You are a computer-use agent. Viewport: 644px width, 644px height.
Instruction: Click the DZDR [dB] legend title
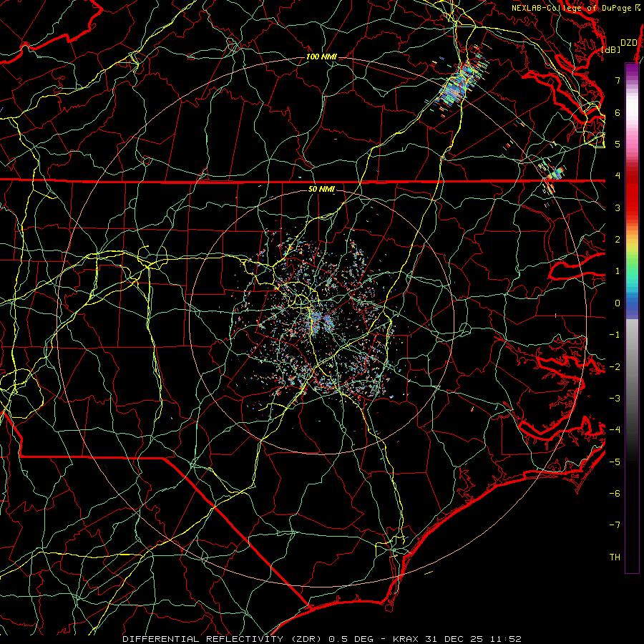tap(621, 46)
